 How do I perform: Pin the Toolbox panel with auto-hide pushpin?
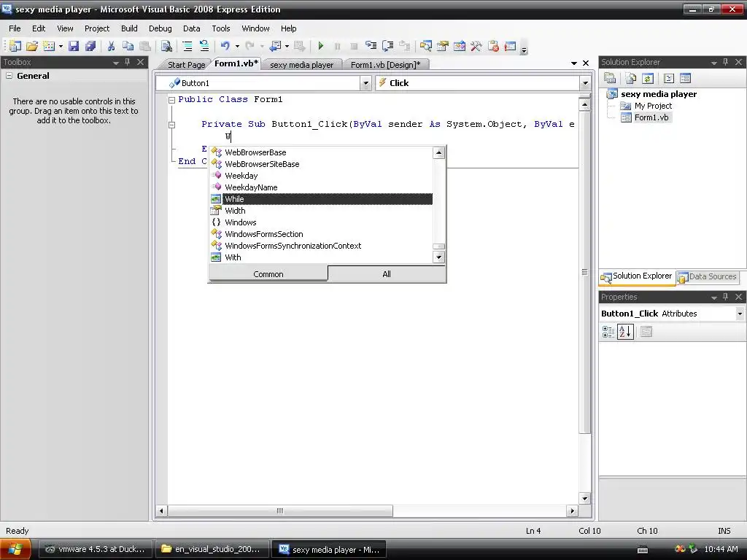click(127, 62)
